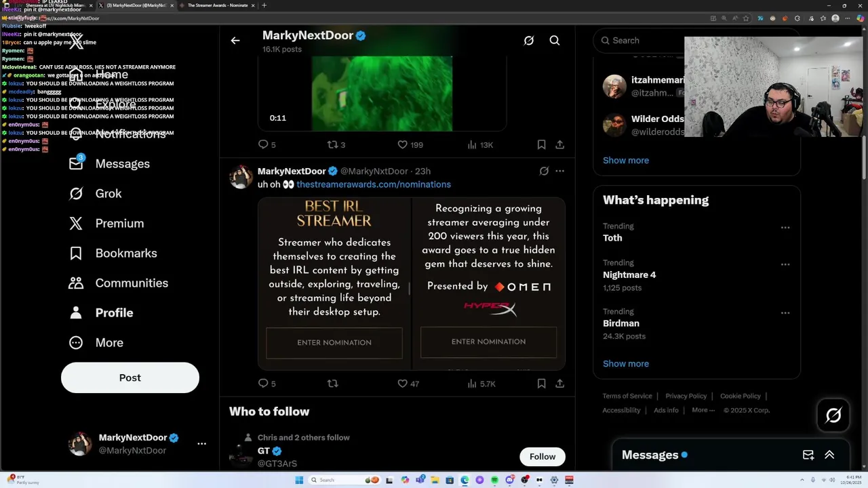The width and height of the screenshot is (868, 488).
Task: Open MarkyNextDoor avatar on 'uh oh' post
Action: (241, 176)
